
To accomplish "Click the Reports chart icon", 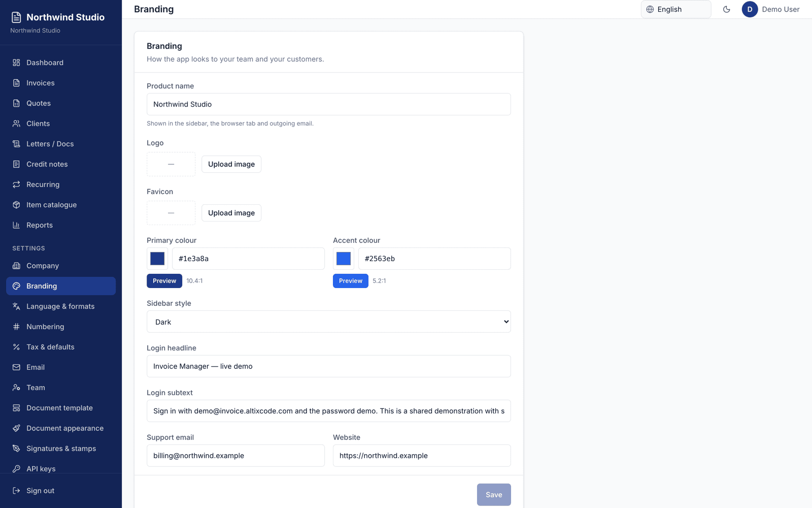I will click(16, 225).
